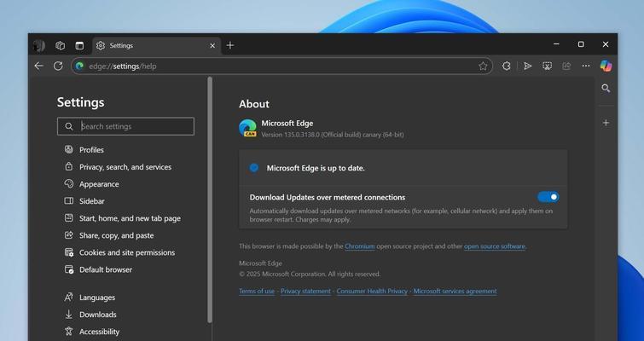The width and height of the screenshot is (644, 341).
Task: Click the Share toolbar icon
Action: (566, 66)
